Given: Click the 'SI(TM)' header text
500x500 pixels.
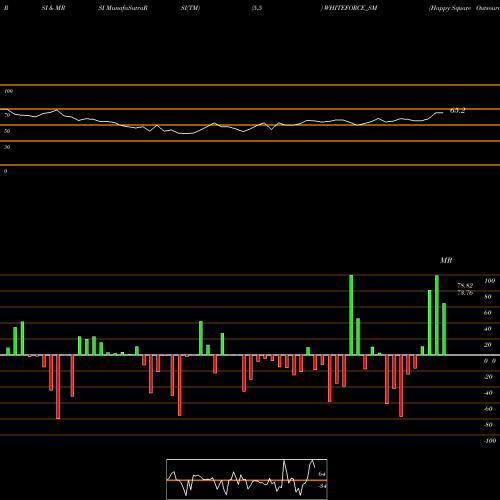Looking at the screenshot, I should [190, 8].
